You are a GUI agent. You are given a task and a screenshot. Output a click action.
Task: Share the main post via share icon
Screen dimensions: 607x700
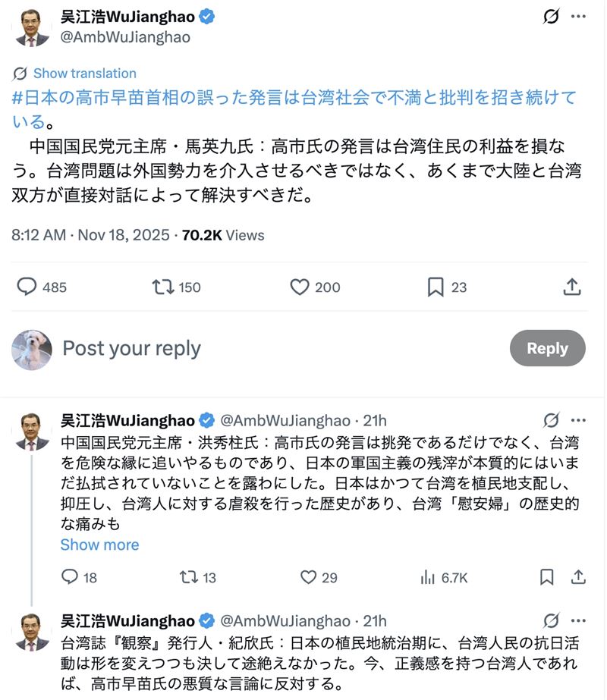[x=572, y=287]
